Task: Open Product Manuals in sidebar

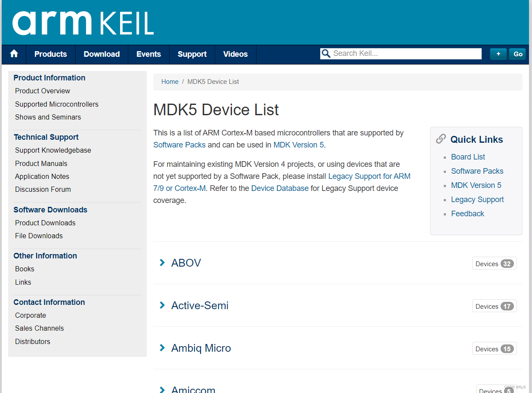Action: coord(41,163)
